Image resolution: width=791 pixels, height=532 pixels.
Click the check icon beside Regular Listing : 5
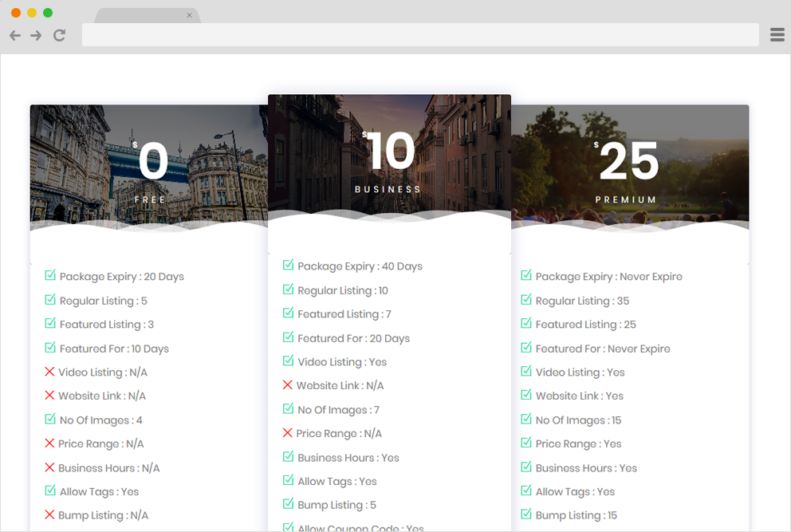pyautogui.click(x=50, y=299)
